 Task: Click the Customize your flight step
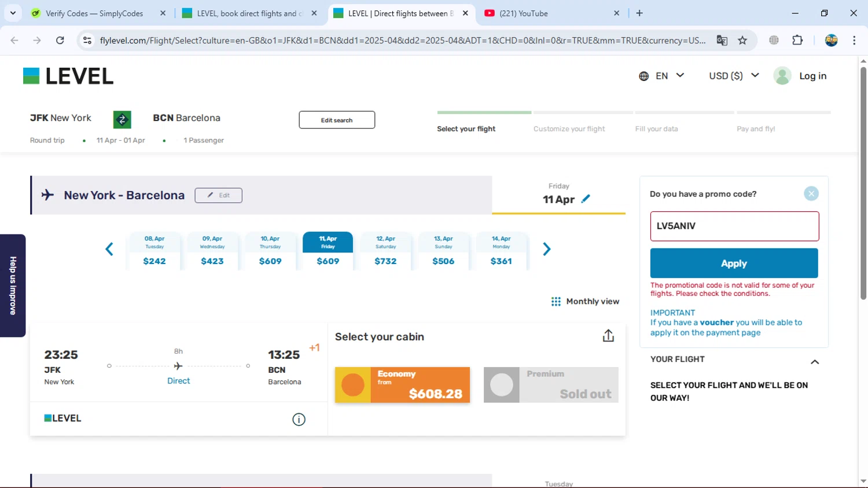tap(569, 129)
